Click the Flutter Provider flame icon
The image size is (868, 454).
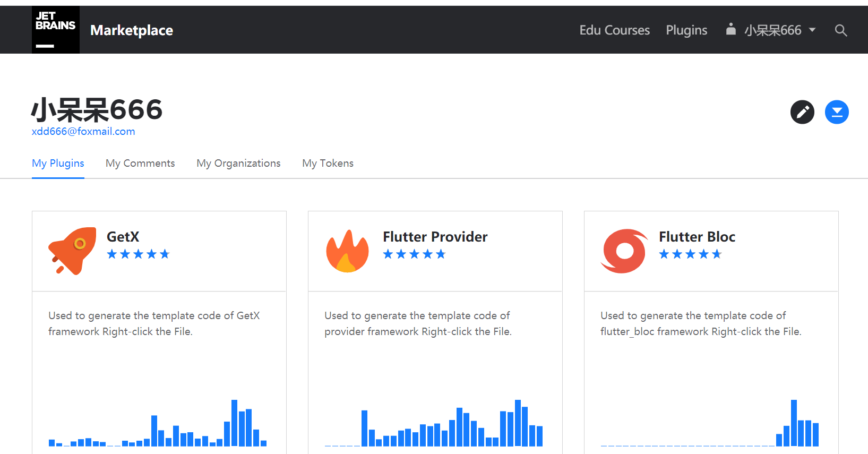[348, 251]
